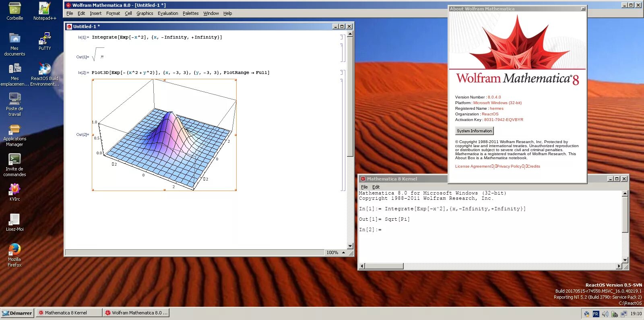Viewport: 644px width, 320px height.
Task: Click Kernel horizontal scrollbar left arrow
Action: pos(362,266)
